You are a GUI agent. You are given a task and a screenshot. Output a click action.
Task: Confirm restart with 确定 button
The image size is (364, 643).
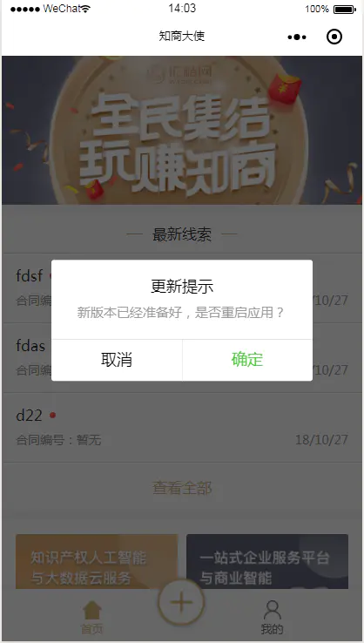coord(247,360)
